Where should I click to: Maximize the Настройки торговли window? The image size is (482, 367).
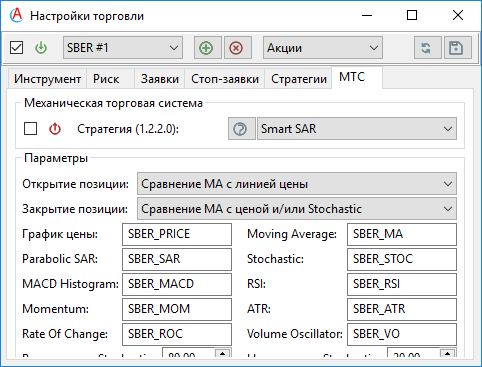(x=412, y=15)
